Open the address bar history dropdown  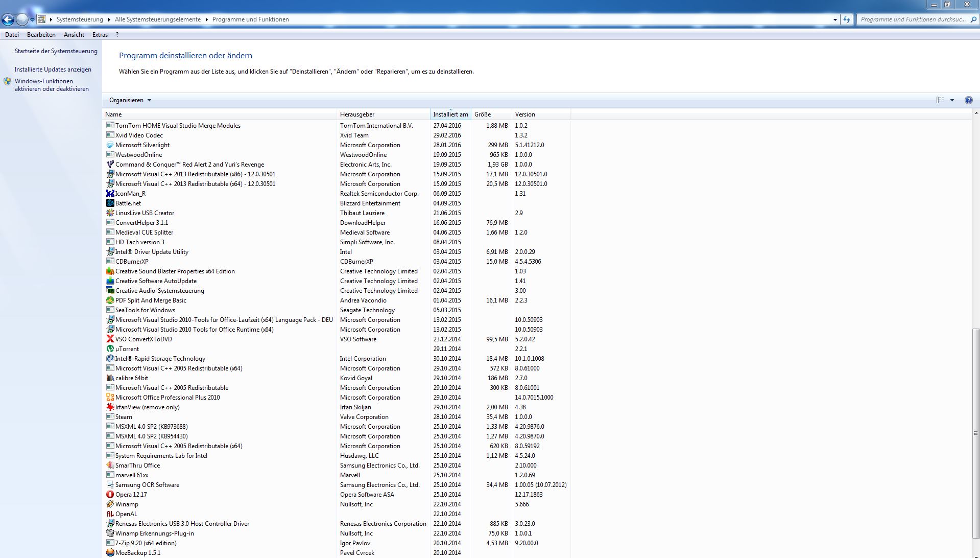click(835, 19)
